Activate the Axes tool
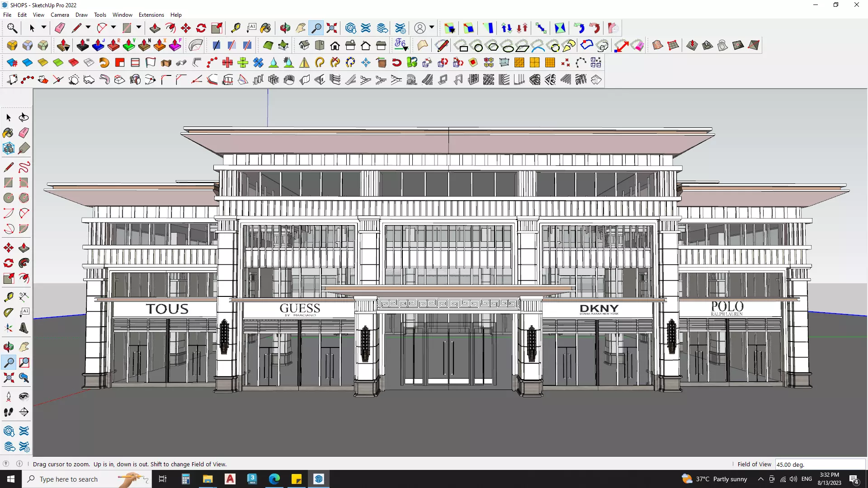Viewport: 868px width, 488px height. [9, 328]
